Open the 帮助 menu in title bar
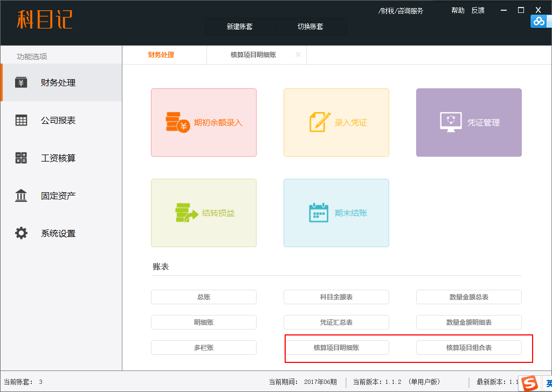Image resolution: width=552 pixels, height=392 pixels. tap(458, 11)
